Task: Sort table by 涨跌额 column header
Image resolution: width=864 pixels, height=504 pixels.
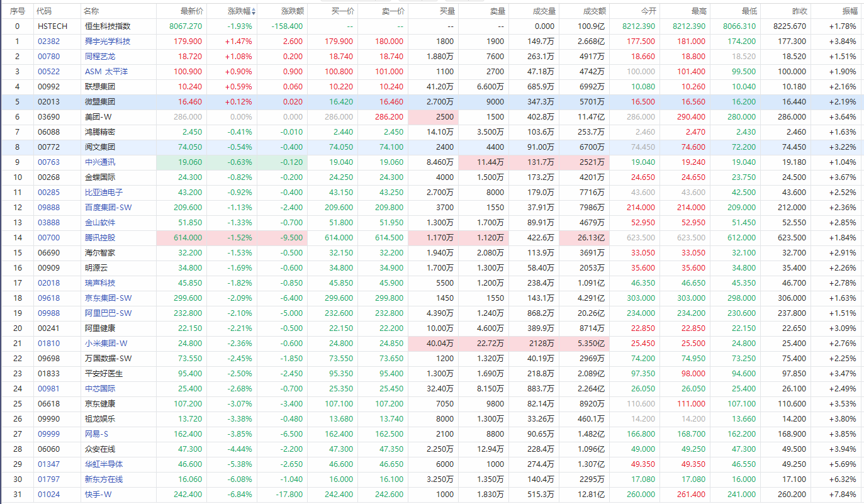Action: click(x=292, y=11)
